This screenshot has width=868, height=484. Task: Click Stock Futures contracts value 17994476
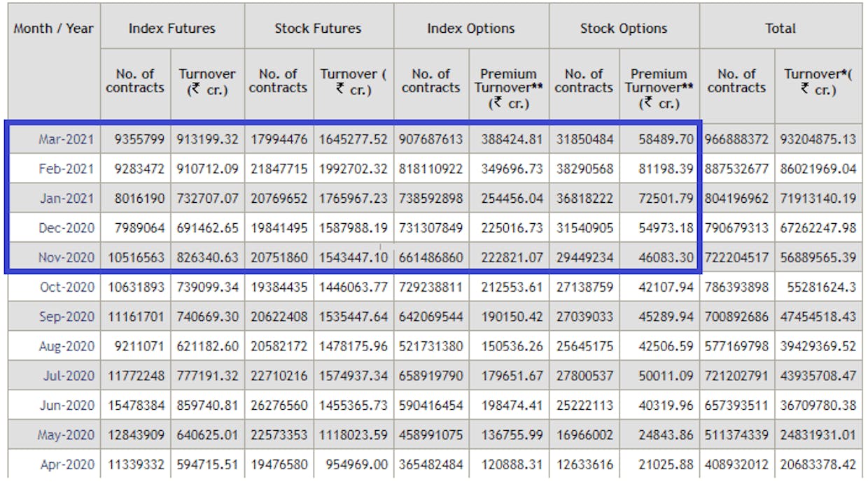point(279,139)
